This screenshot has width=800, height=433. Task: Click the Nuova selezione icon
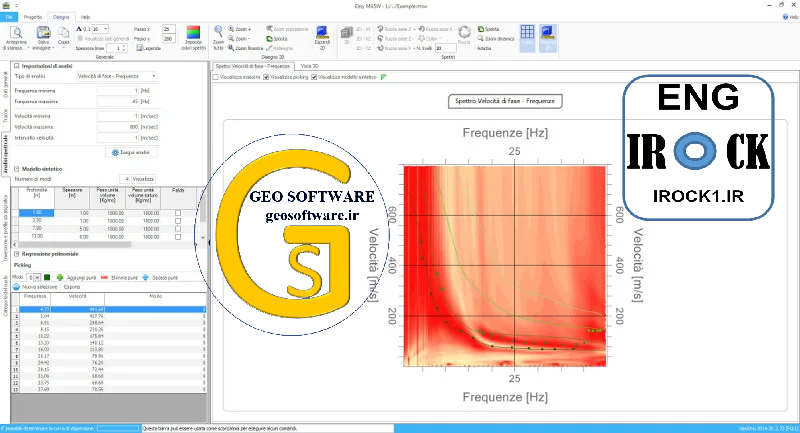(16, 287)
